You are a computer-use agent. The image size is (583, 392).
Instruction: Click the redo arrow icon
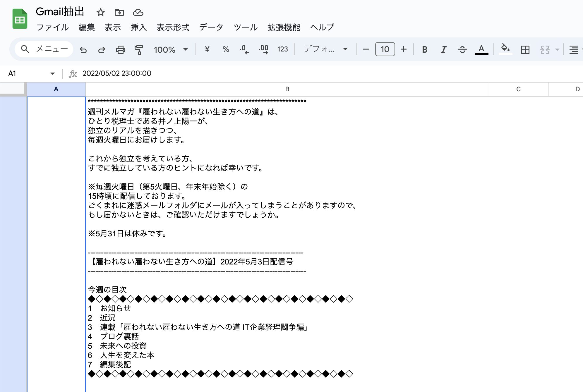(102, 50)
